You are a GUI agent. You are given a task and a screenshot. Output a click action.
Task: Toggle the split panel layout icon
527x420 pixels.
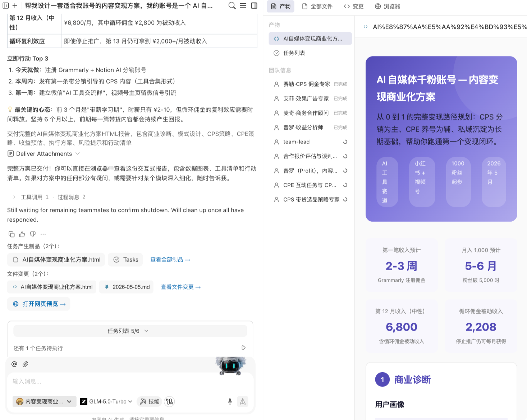click(x=254, y=6)
